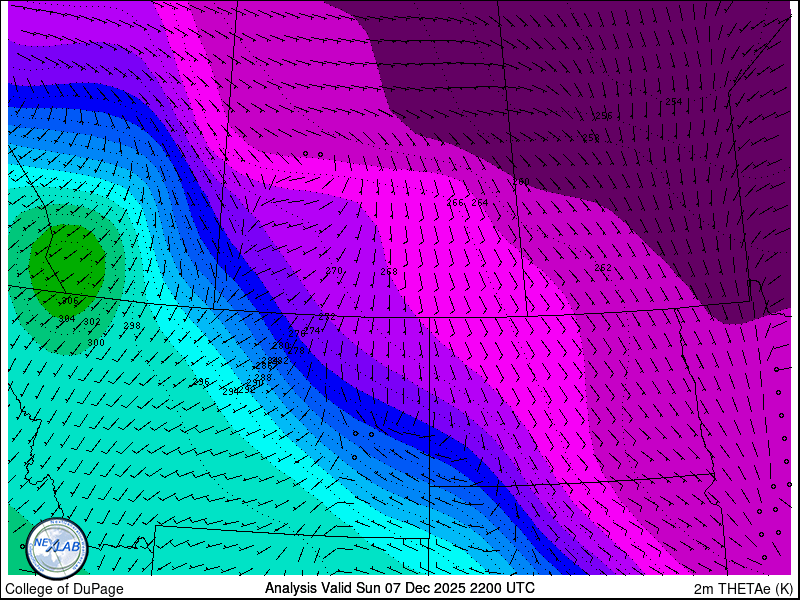800x600 pixels.
Task: Select the 266 contour label
Action: click(x=455, y=203)
